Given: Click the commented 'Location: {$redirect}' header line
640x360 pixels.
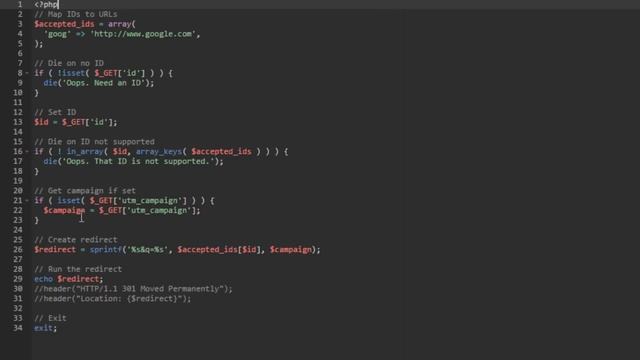Looking at the screenshot, I should tap(113, 298).
